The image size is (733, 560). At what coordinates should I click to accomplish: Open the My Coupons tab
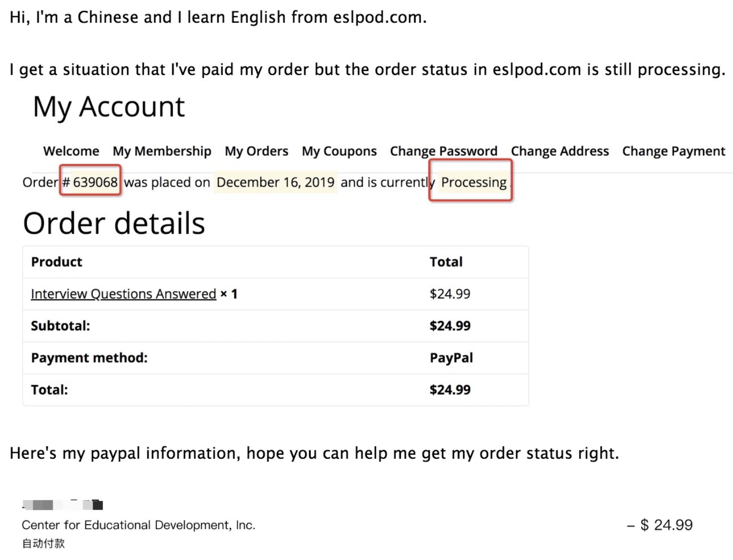coord(339,151)
